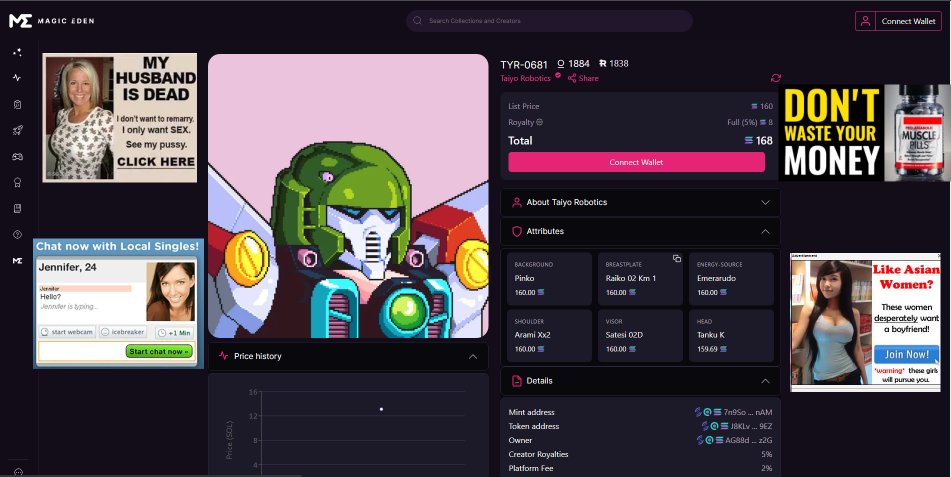Select the Background Pinko attribute card
Viewport: 951px width, 477px height.
549,279
